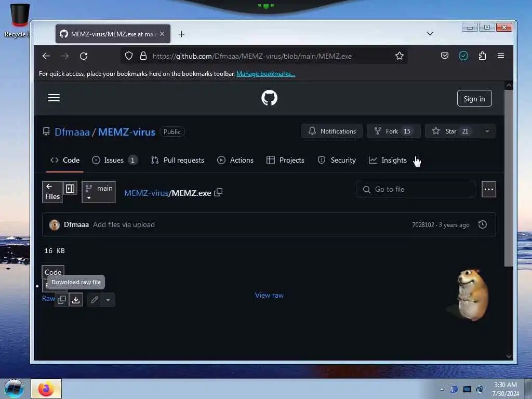Viewport: 532px width, 399px height.
Task: Click the Firefox taskbar icon
Action: click(x=46, y=389)
